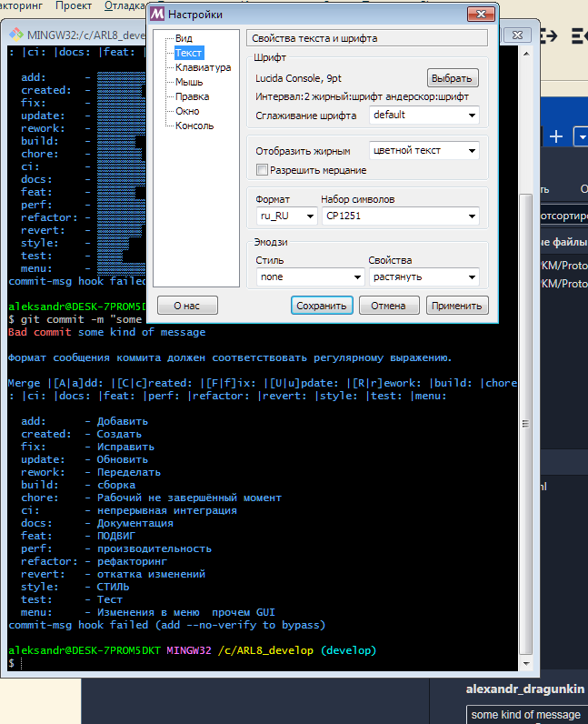The image size is (588, 724).
Task: Click the 'Документация' terminal entry
Action: click(135, 523)
